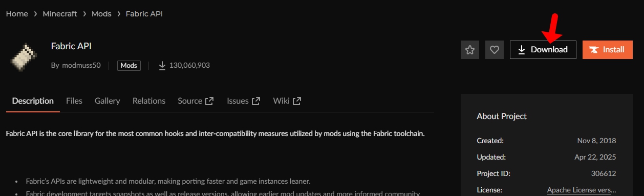Click the CurseForge anvil icon in the Install button
Viewport: 644px width, 196px height.
point(594,50)
